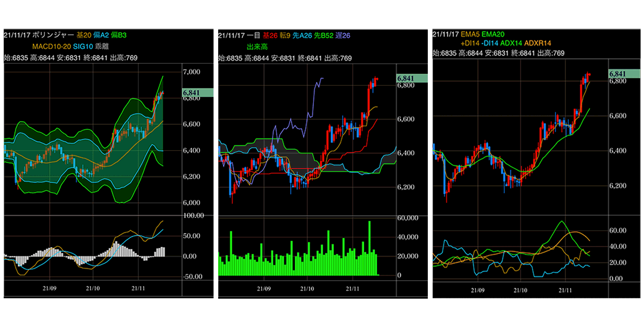Click the 遅26 legend label
Image resolution: width=644 pixels, height=322 pixels.
343,35
